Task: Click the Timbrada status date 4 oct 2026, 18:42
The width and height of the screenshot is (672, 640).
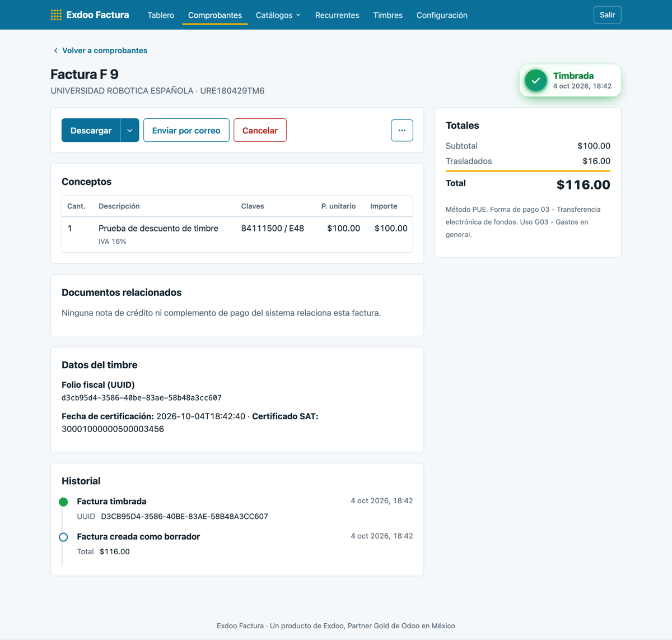Action: click(x=582, y=86)
